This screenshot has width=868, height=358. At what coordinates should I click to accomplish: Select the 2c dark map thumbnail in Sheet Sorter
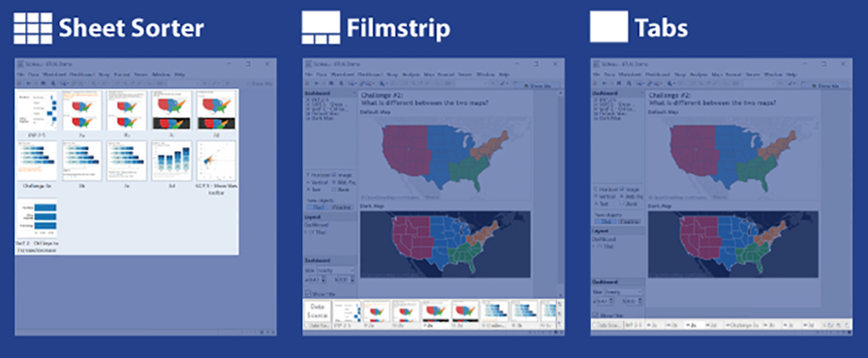tap(171, 110)
